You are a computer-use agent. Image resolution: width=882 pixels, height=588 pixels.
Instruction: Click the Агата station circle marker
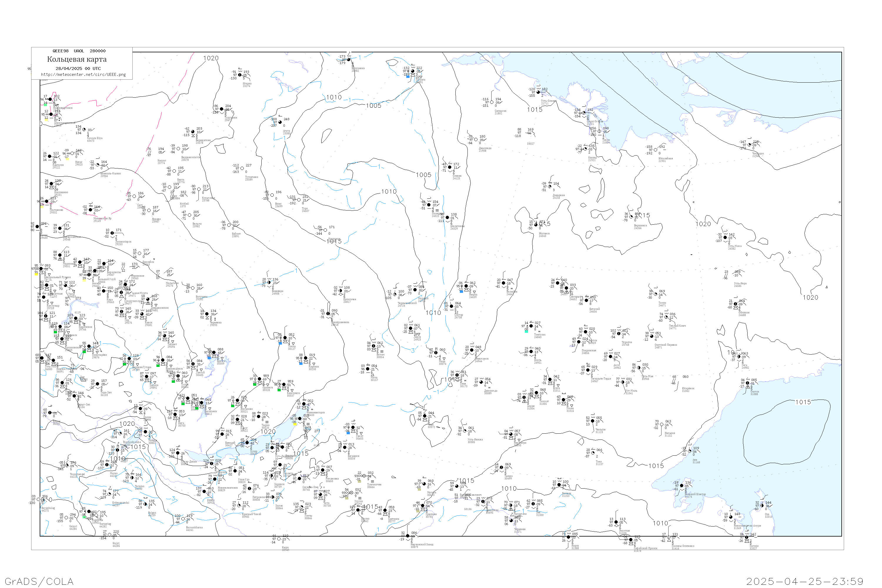(280, 122)
